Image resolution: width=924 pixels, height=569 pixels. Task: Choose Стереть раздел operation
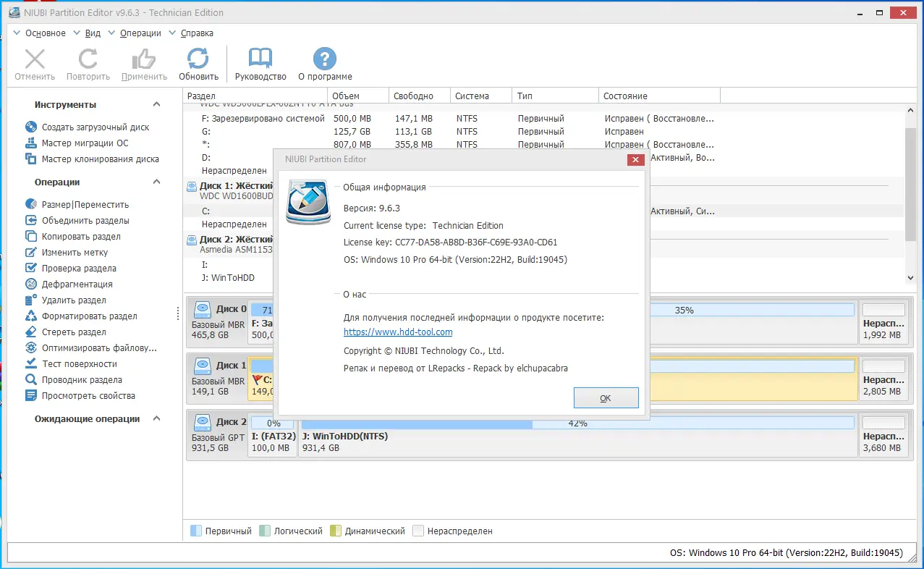click(x=65, y=332)
